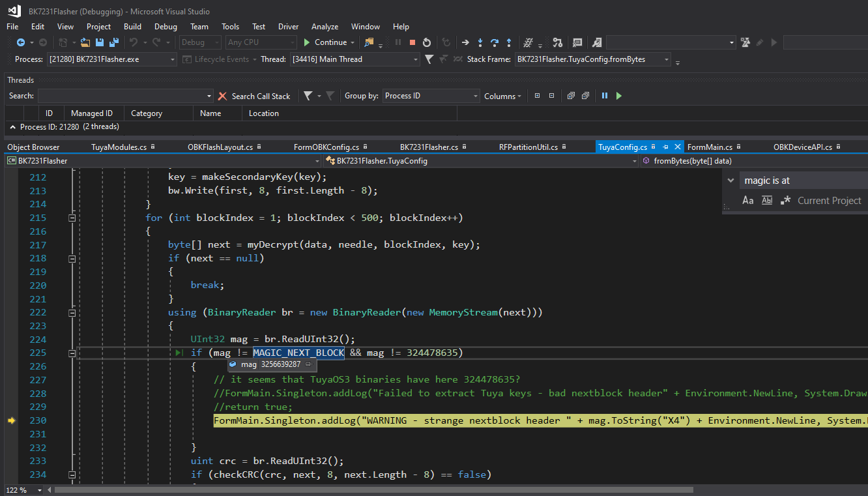Screen dimensions: 868x496
Task: Open the Analyze menu
Action: (x=325, y=27)
